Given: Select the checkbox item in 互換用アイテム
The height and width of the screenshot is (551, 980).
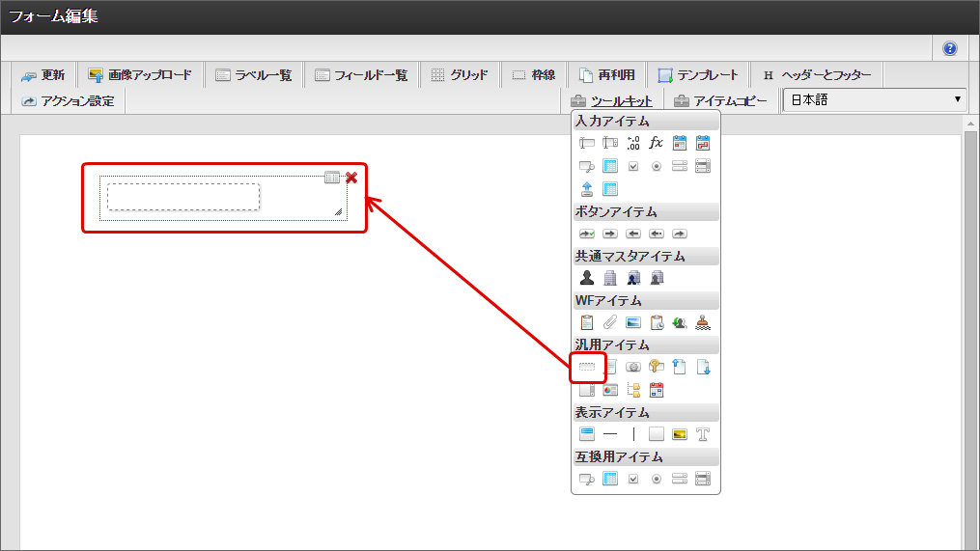Looking at the screenshot, I should (633, 479).
